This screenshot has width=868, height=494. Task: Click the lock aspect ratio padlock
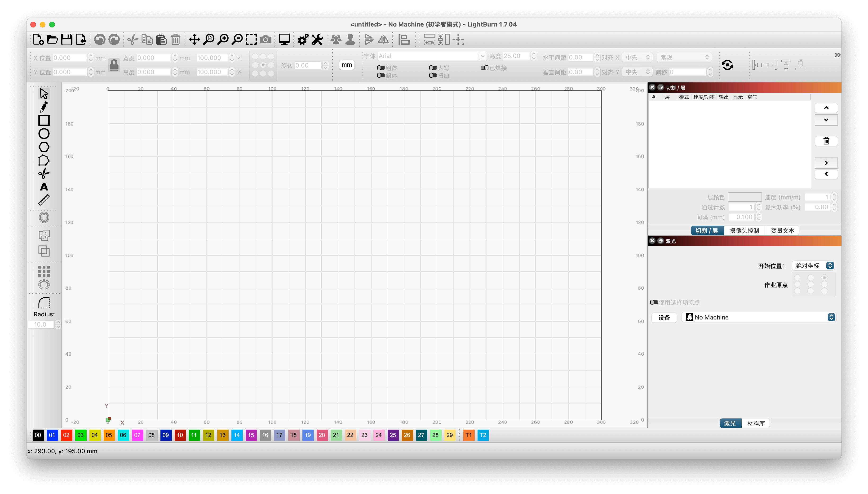[x=114, y=65]
